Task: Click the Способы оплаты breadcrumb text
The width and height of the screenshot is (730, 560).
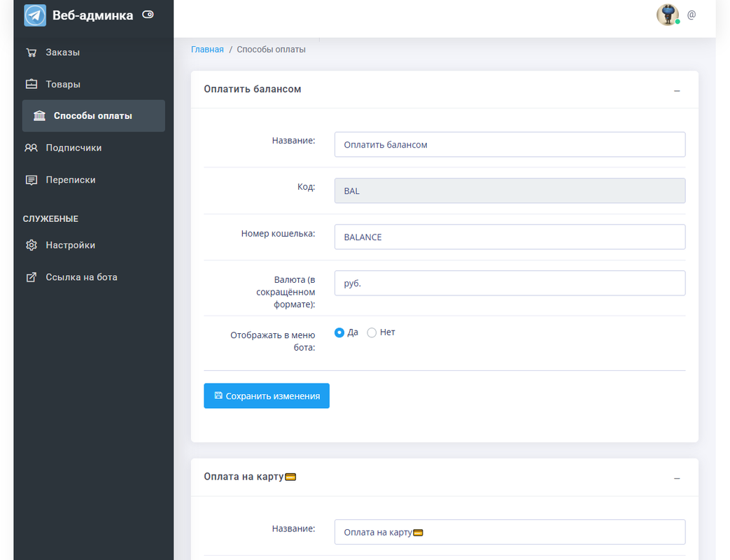Action: [x=271, y=49]
